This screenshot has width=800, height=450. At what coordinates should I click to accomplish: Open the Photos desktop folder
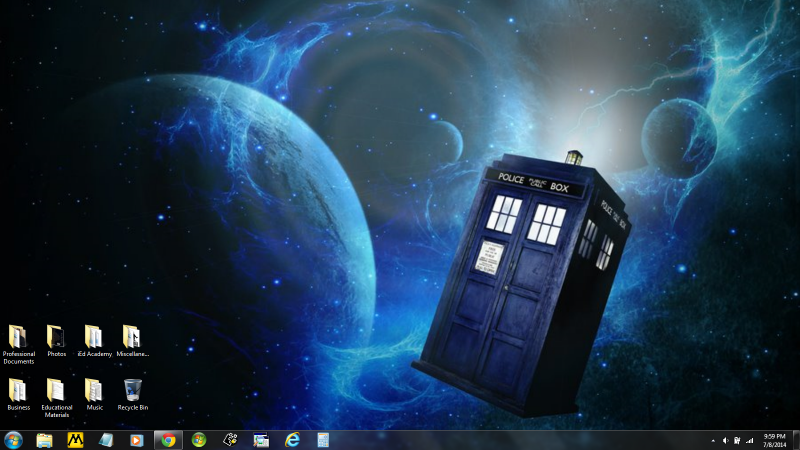point(56,340)
